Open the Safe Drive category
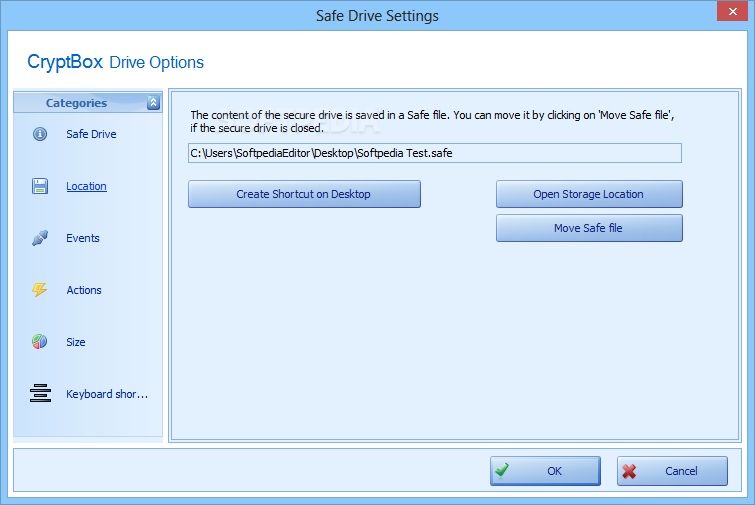The image size is (755, 505). (x=91, y=134)
